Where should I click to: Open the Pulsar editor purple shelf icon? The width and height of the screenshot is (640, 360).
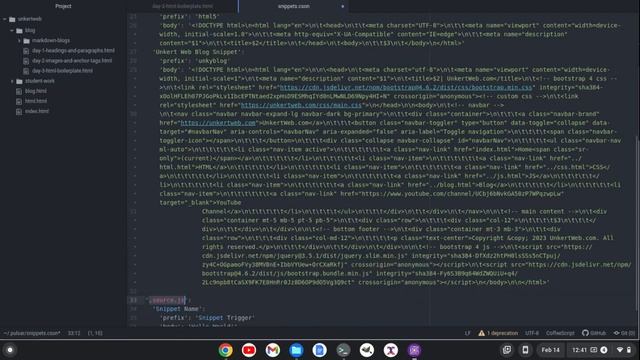pyautogui.click(x=414, y=350)
